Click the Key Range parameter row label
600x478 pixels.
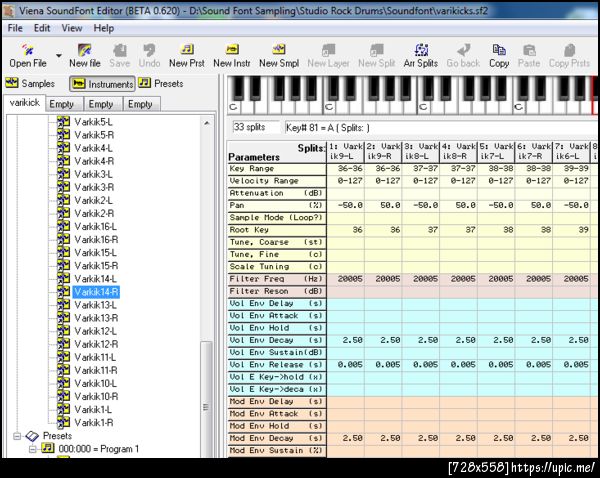277,169
